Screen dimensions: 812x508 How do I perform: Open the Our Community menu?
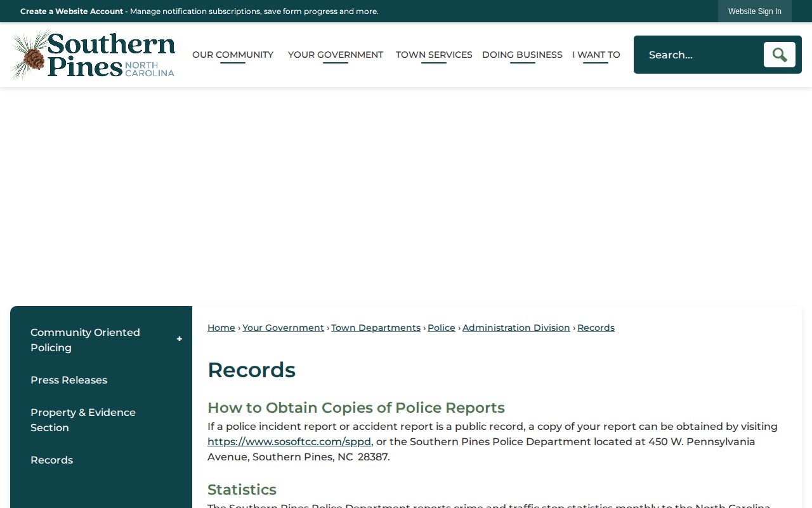click(233, 55)
